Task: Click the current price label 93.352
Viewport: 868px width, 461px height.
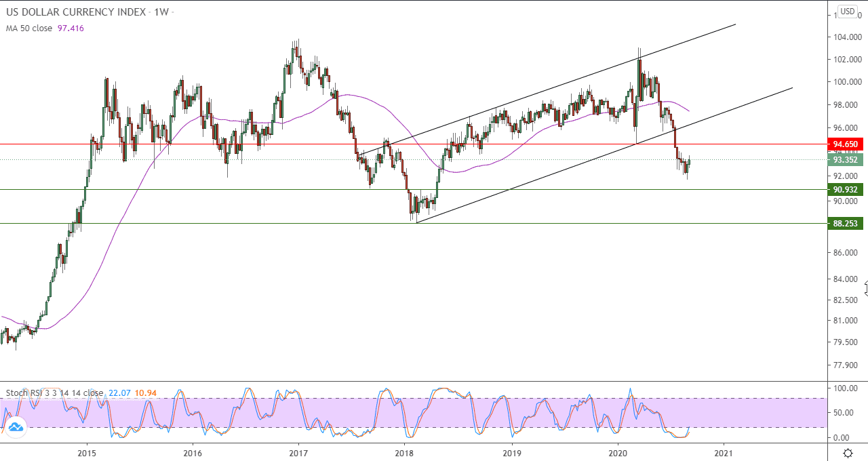Action: coord(846,160)
